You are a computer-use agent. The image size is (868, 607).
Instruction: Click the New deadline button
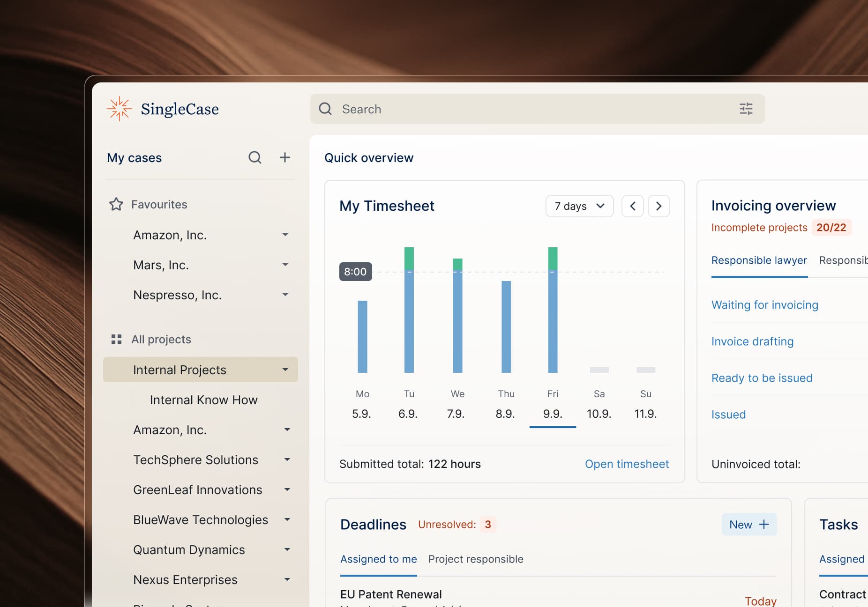(748, 524)
